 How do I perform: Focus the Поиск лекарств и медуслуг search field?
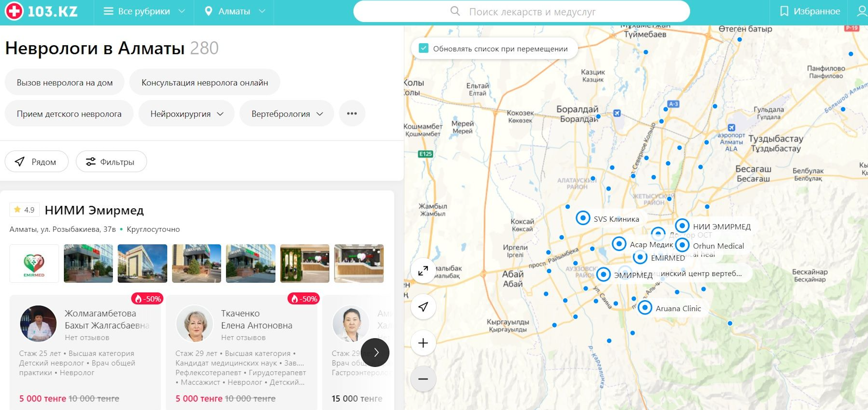click(x=521, y=12)
